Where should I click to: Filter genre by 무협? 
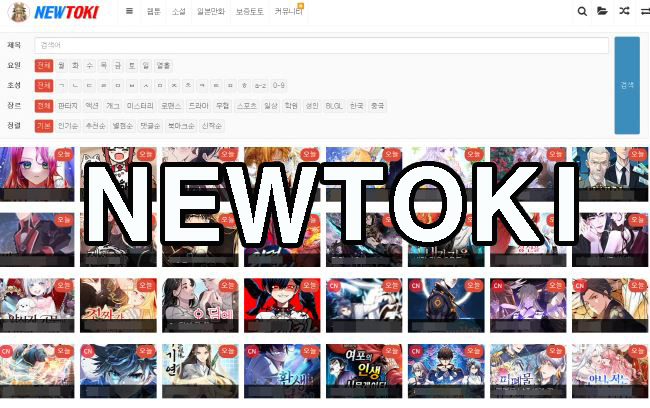pos(223,106)
